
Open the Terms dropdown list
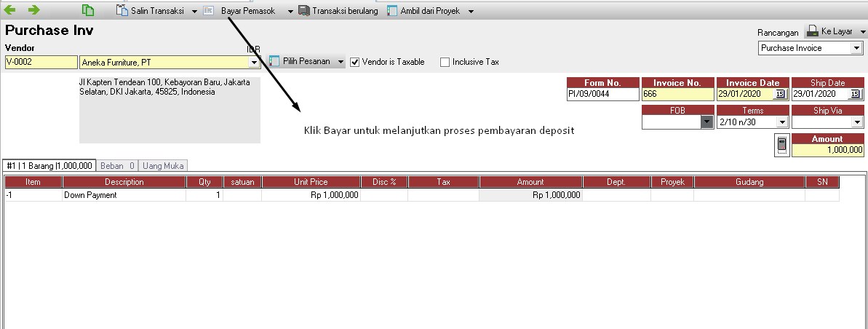[781, 122]
